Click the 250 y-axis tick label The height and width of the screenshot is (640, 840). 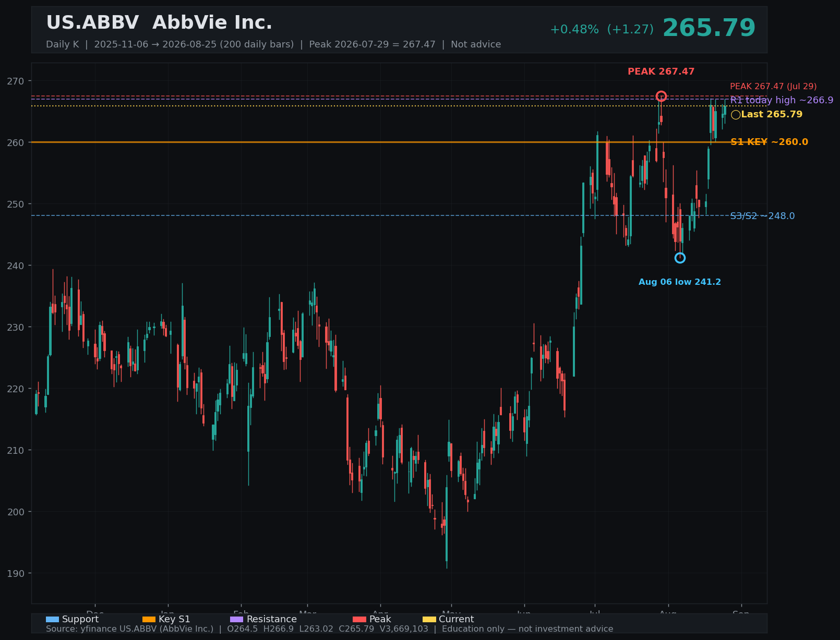[16, 204]
